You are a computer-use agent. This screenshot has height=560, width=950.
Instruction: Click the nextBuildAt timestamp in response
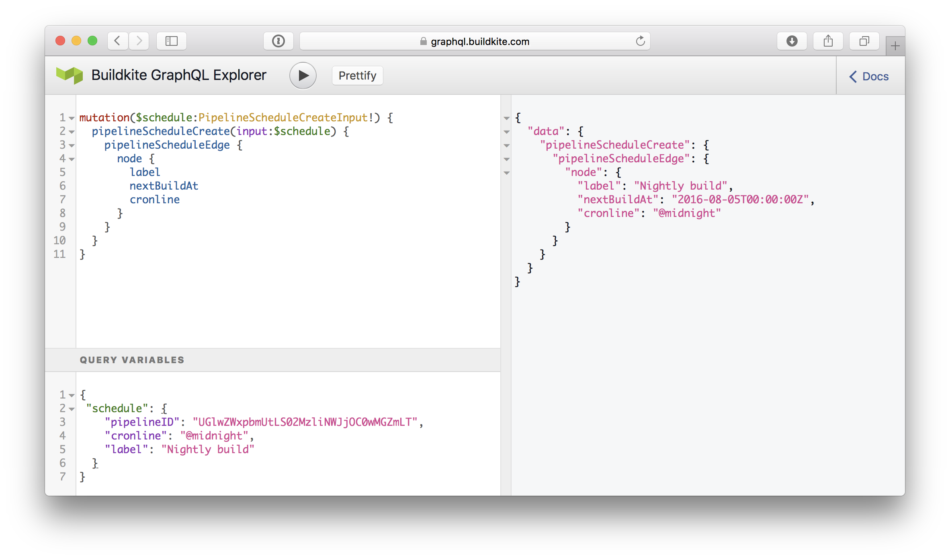740,199
